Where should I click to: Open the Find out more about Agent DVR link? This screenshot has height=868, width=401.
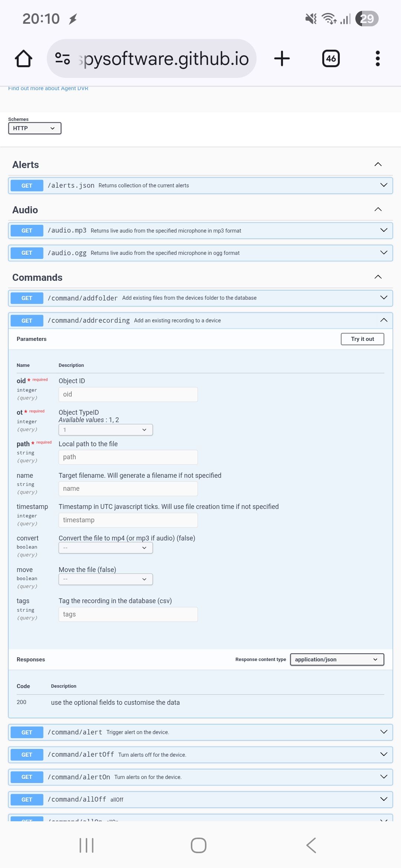click(x=48, y=88)
